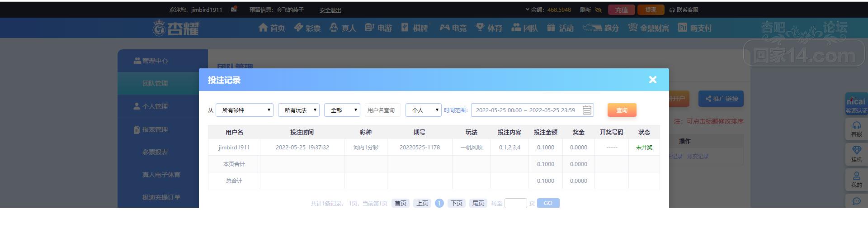Screen dimensions: 868x248
Task: Focus the 用户名查询 username search field
Action: [x=383, y=110]
